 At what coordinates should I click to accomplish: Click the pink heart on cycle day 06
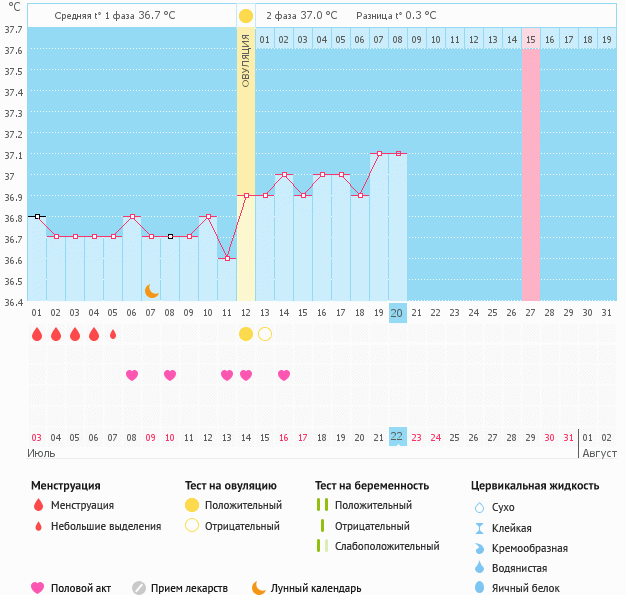[x=132, y=375]
